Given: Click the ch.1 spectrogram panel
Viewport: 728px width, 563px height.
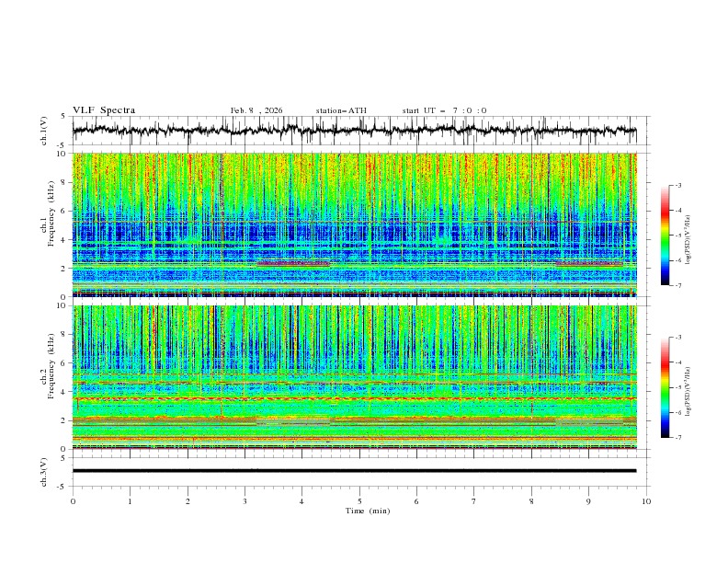Looking at the screenshot, I should [x=355, y=224].
